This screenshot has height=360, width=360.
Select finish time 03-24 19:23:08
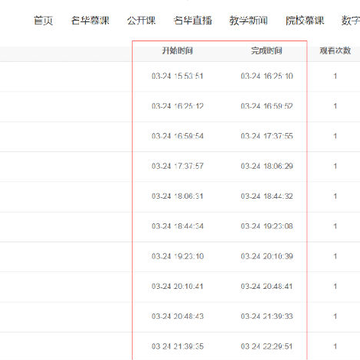(x=267, y=226)
